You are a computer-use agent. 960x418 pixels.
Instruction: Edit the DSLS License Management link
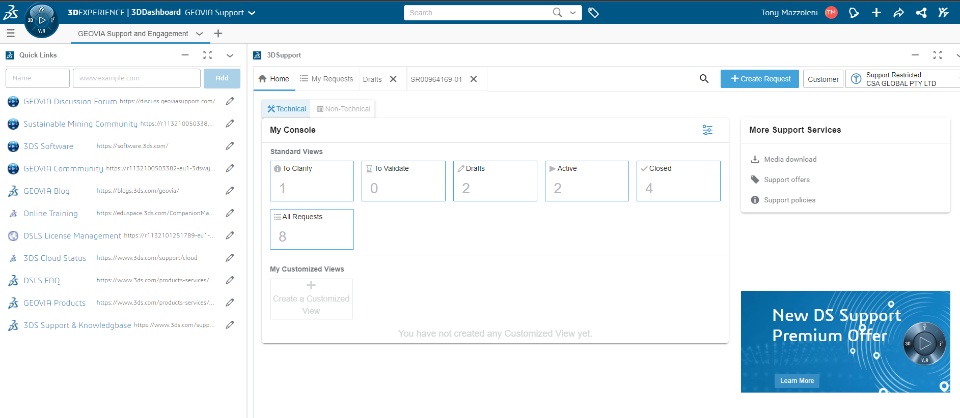[x=230, y=235]
